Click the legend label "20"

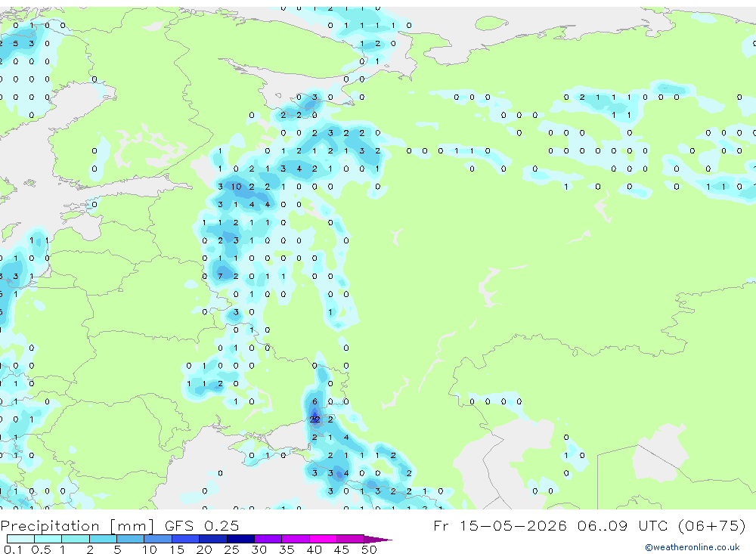coord(204,549)
